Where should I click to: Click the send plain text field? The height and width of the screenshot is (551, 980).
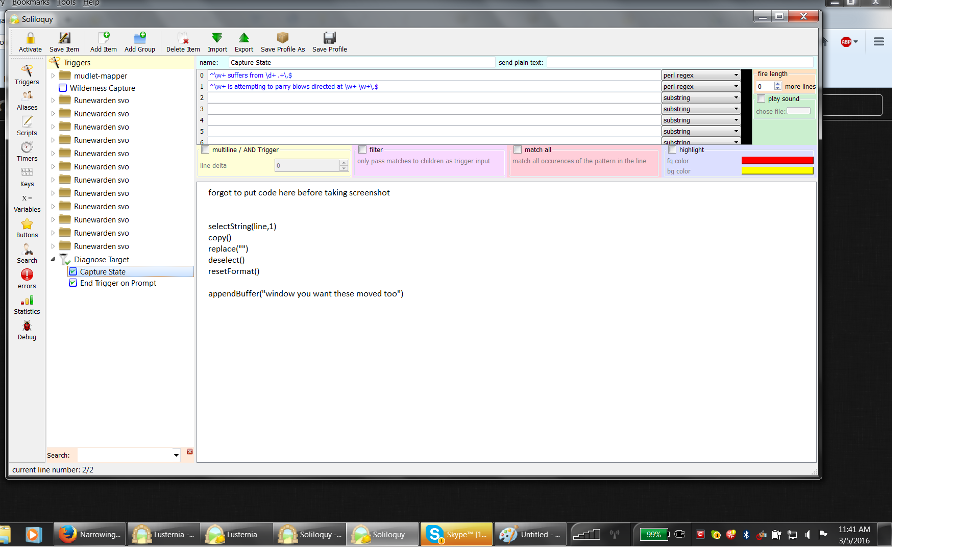(680, 62)
